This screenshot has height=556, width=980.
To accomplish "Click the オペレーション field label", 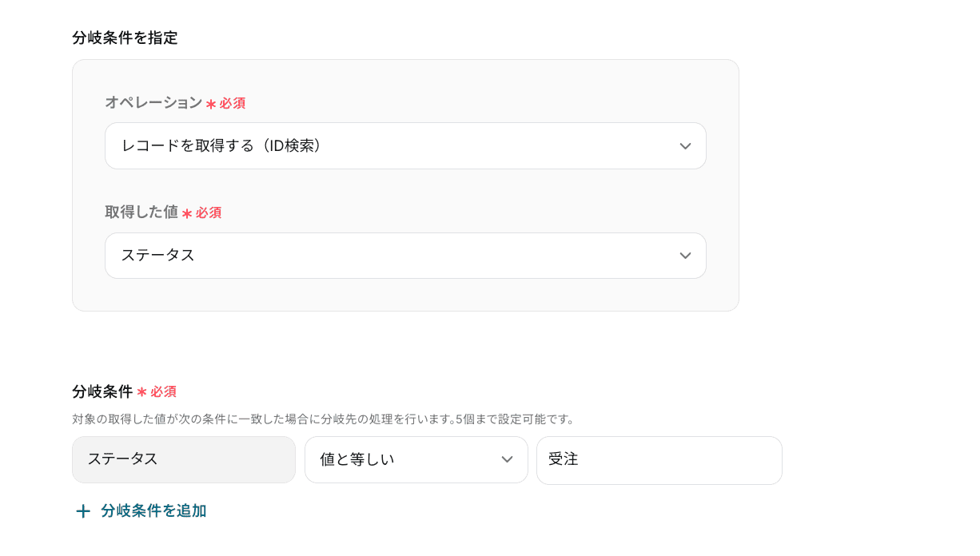I will point(153,103).
